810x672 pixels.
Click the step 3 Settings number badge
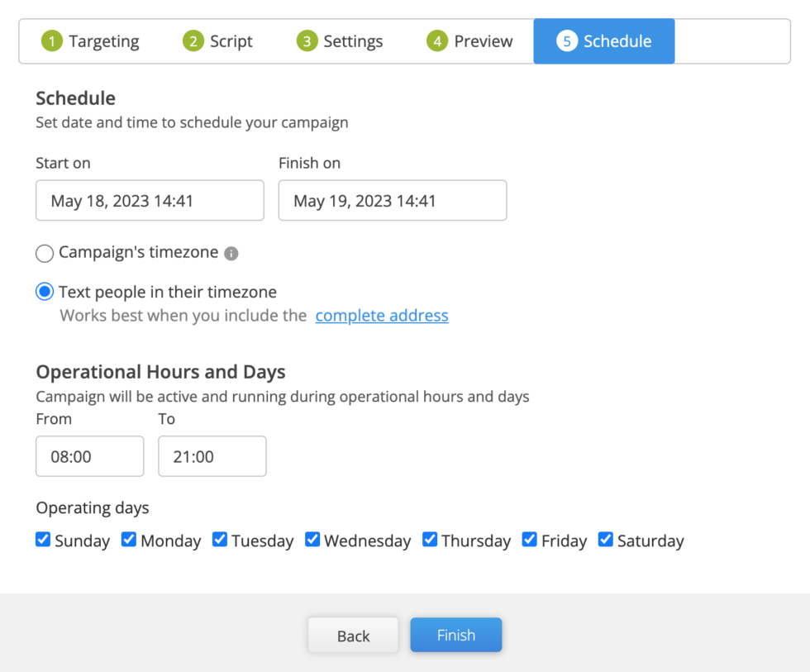pos(307,41)
